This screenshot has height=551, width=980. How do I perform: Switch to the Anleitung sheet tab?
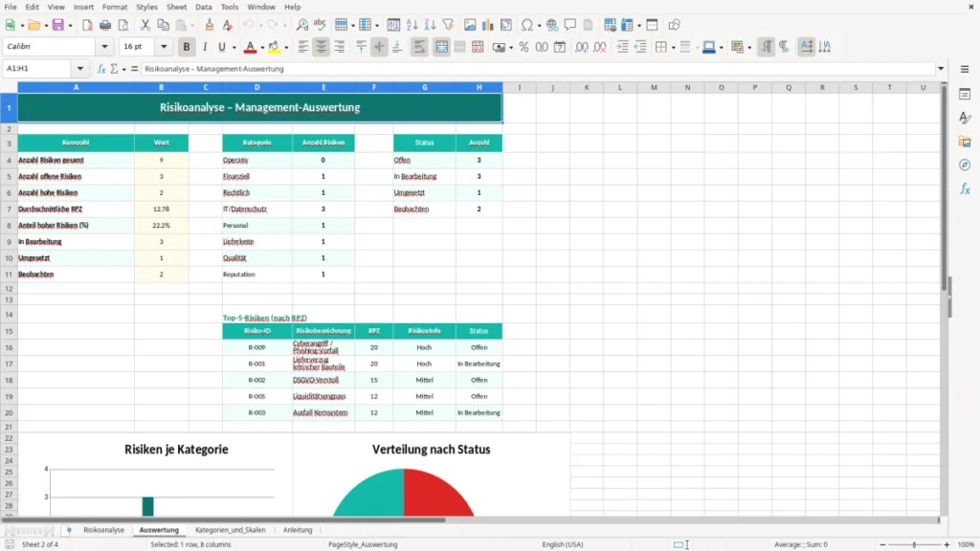coord(298,530)
